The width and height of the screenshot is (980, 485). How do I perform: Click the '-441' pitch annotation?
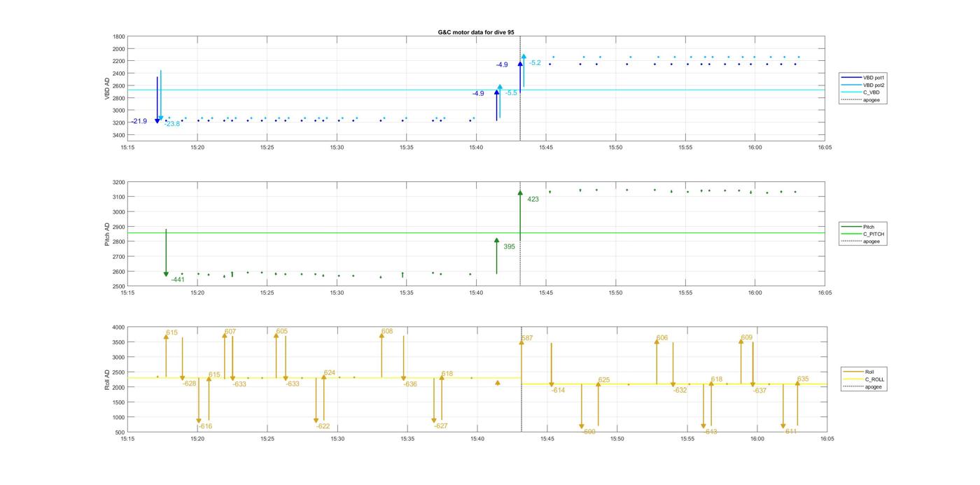tap(178, 280)
